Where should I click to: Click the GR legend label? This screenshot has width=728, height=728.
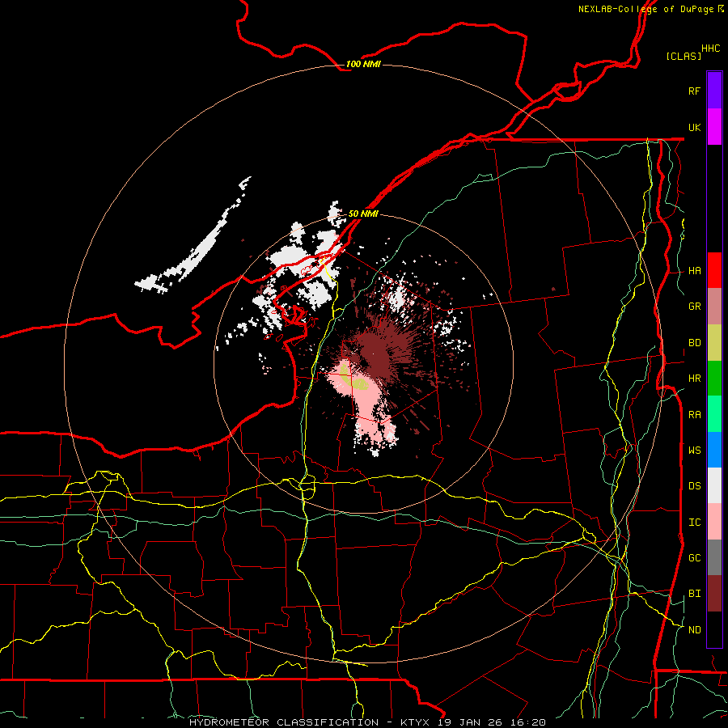click(x=694, y=307)
